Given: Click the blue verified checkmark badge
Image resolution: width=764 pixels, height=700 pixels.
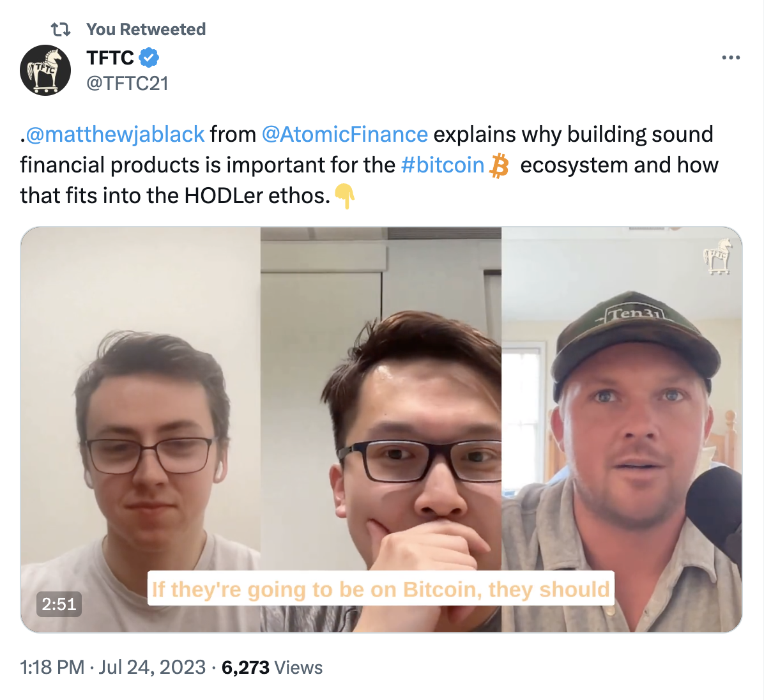Looking at the screenshot, I should pos(149,58).
